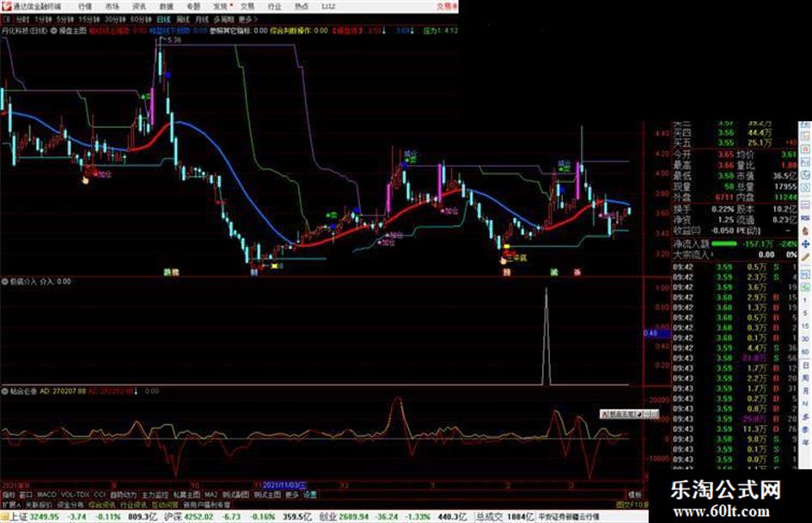Open the 热点 menu
The image size is (812, 523).
[x=302, y=6]
